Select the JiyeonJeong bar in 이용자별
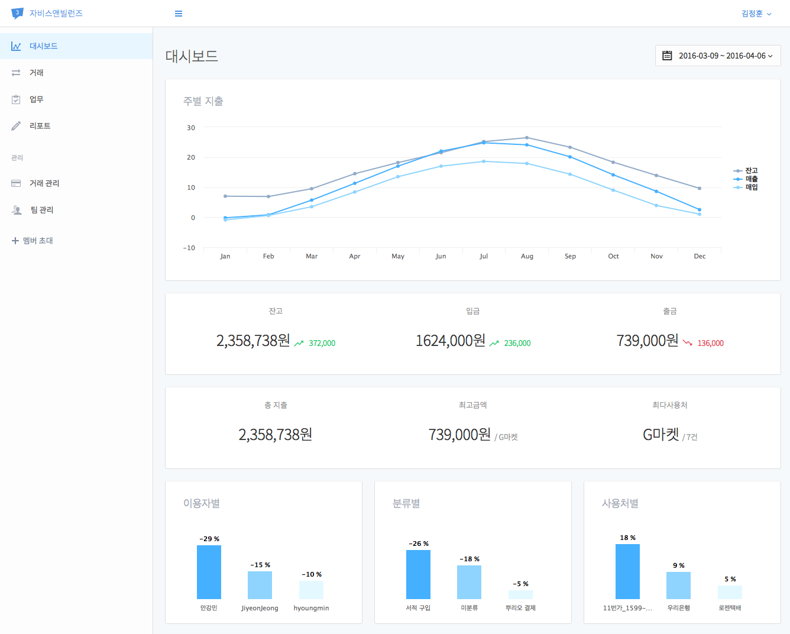This screenshot has height=634, width=790. coord(260,585)
